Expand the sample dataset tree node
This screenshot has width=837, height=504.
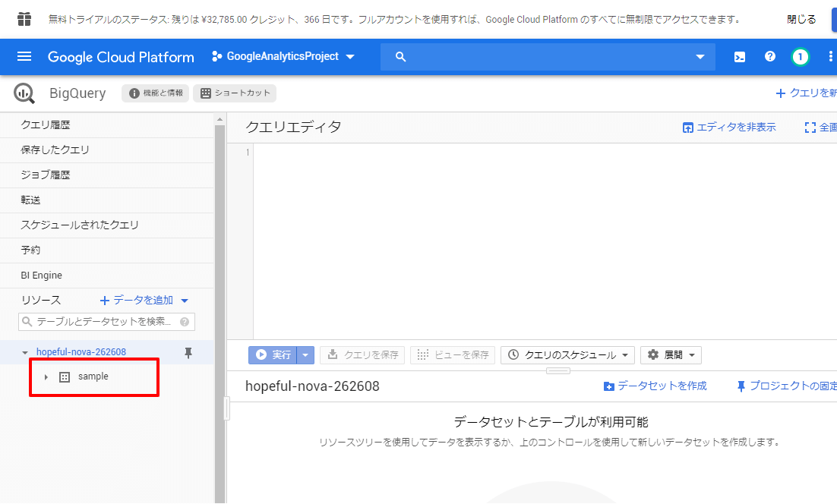(46, 377)
